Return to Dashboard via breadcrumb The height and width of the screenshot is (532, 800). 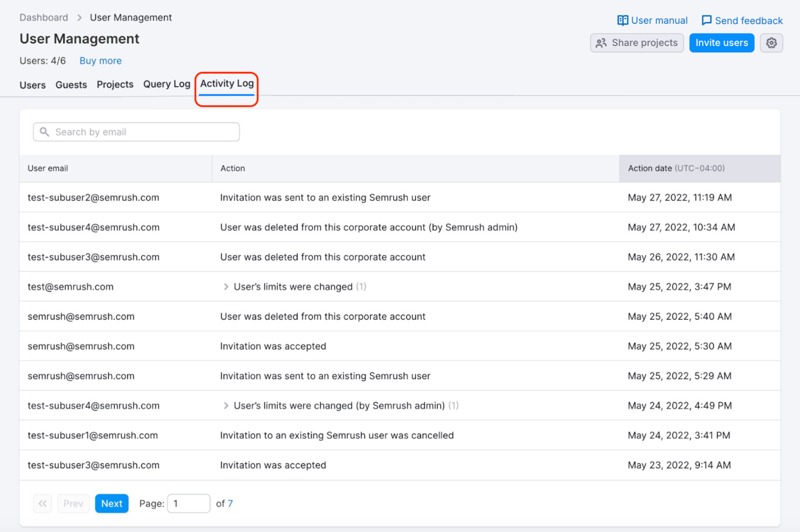pyautogui.click(x=43, y=17)
